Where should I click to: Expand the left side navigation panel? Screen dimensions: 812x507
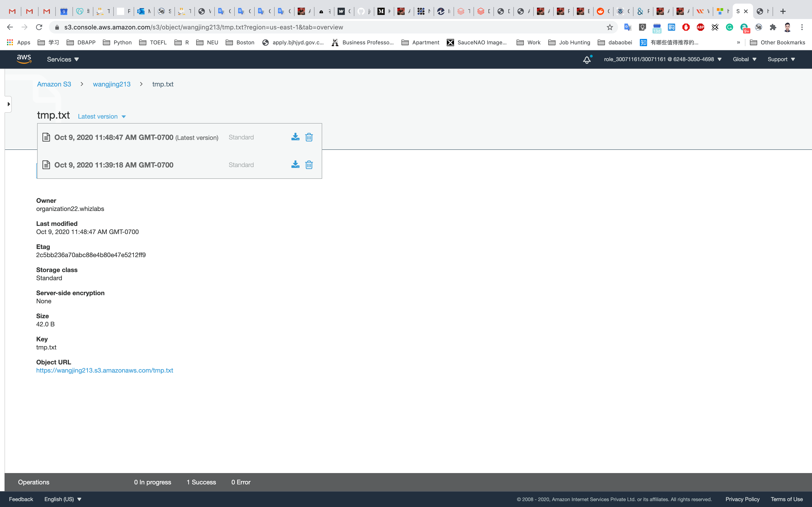(8, 104)
